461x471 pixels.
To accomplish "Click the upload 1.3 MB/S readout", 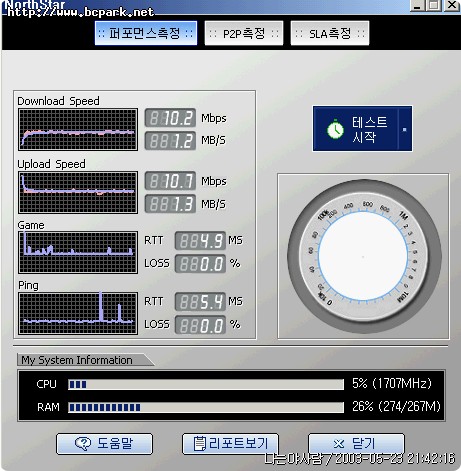I will [170, 204].
